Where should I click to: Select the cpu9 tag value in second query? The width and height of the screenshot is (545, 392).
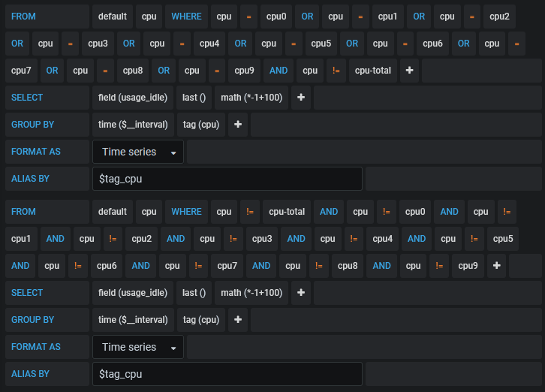point(468,266)
